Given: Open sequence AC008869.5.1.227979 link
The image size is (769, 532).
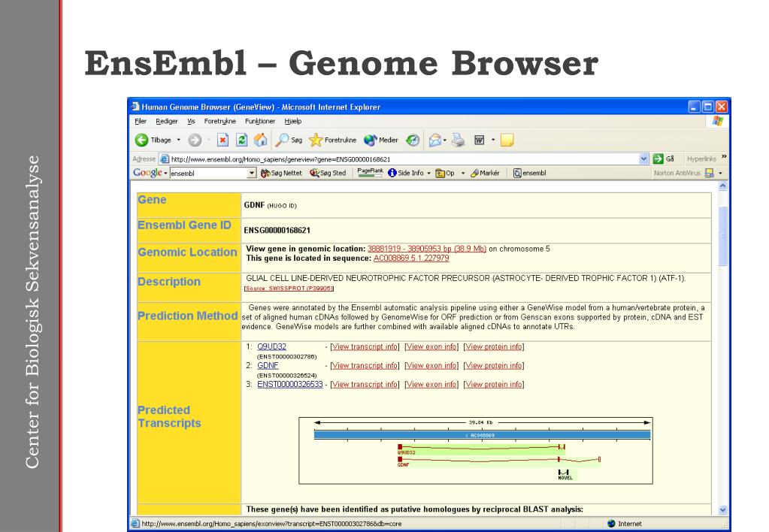Looking at the screenshot, I should point(411,258).
